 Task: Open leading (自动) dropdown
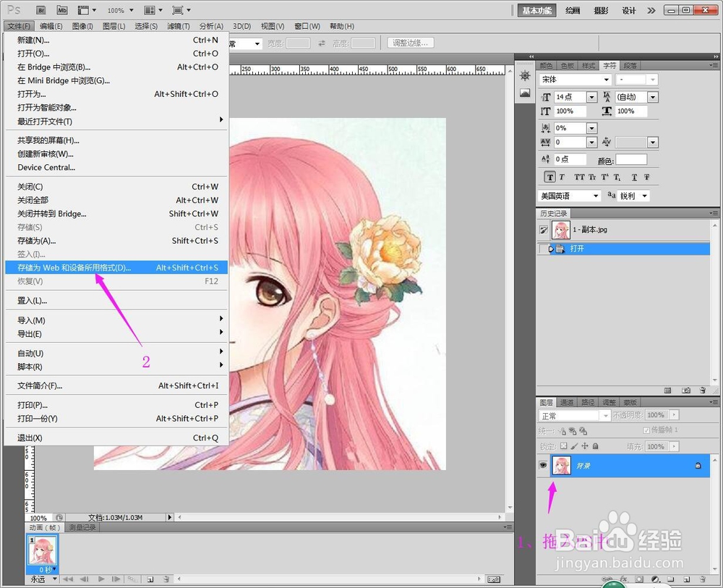[652, 97]
